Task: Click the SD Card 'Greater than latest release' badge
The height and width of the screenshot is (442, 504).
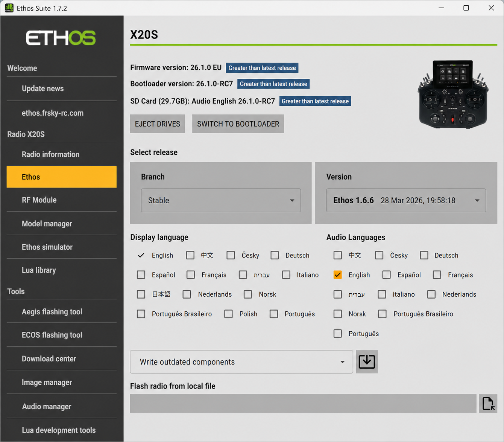Action: coord(315,101)
